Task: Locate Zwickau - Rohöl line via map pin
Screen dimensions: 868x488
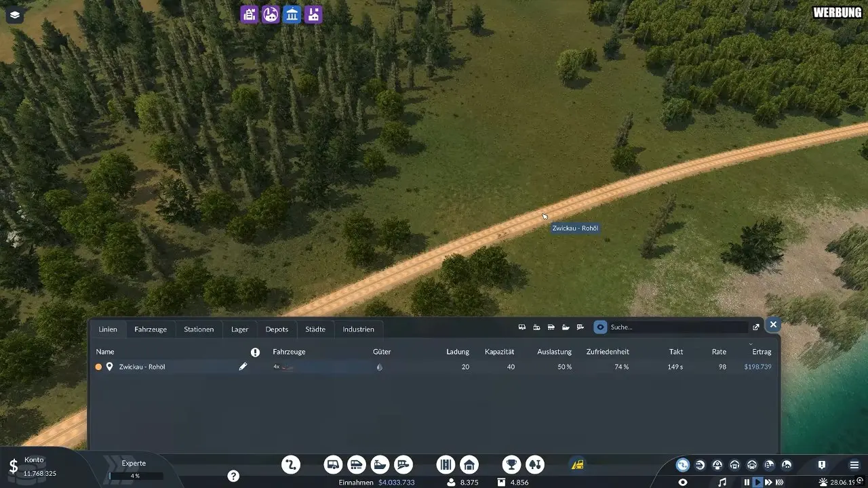Action: click(x=109, y=367)
